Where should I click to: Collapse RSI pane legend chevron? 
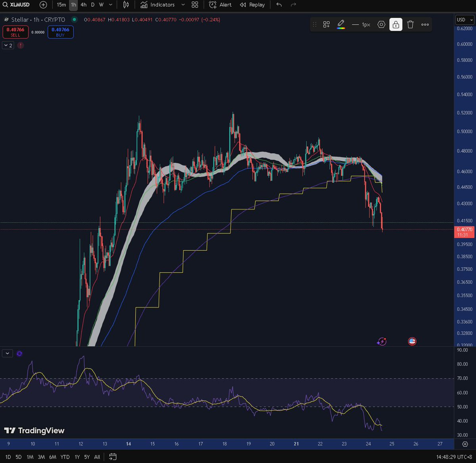(x=8, y=353)
